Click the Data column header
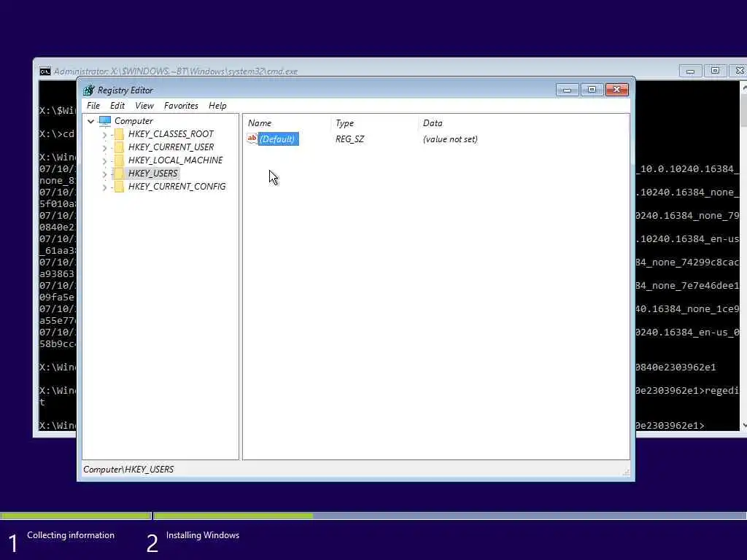The image size is (747, 560). [x=433, y=122]
